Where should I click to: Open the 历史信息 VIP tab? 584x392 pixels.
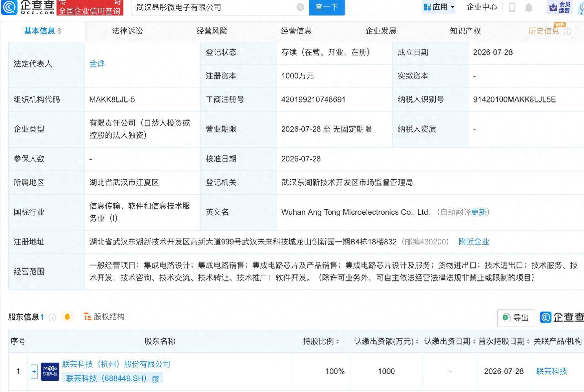(544, 31)
